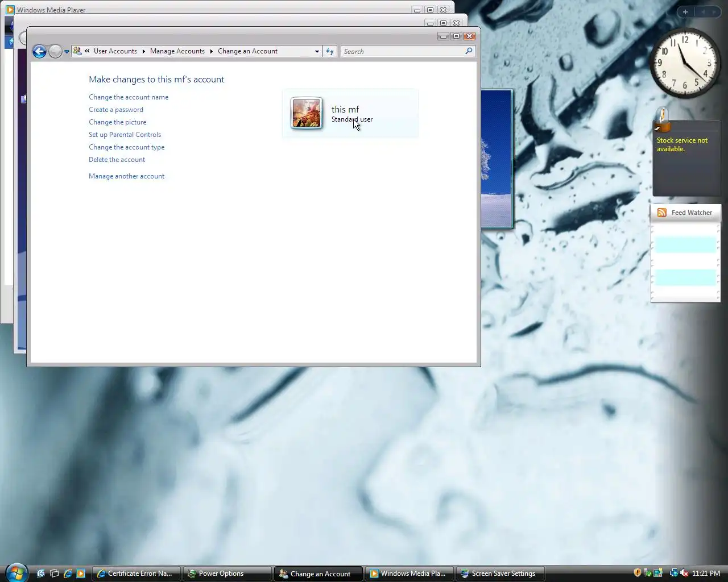Open Change the picture link
This screenshot has width=728, height=582.
[118, 122]
